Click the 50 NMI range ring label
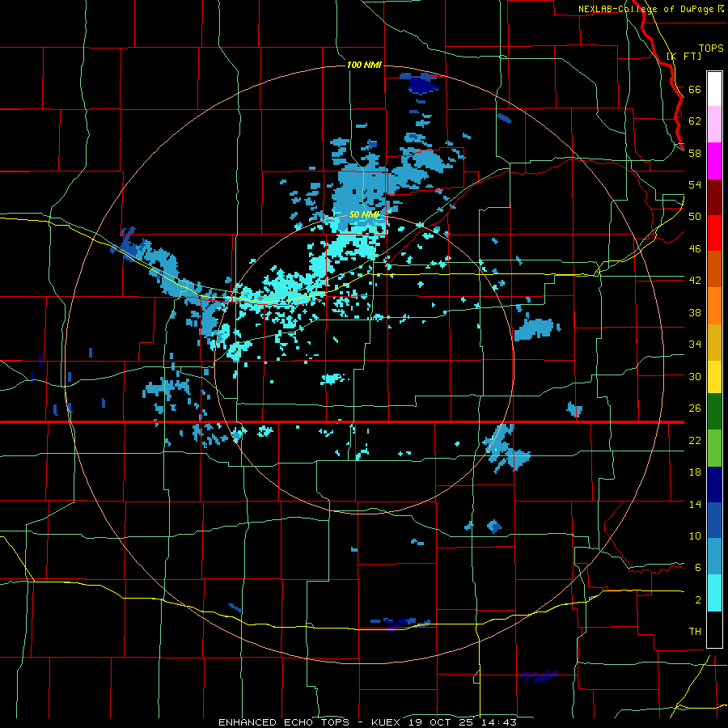Screen dimensions: 728x728 (x=365, y=214)
